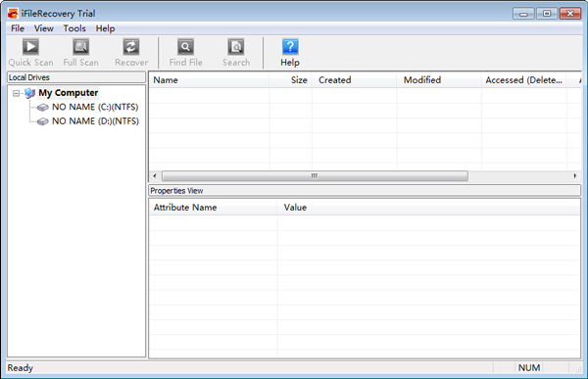
Task: Sort file list by Size column
Action: pos(290,80)
